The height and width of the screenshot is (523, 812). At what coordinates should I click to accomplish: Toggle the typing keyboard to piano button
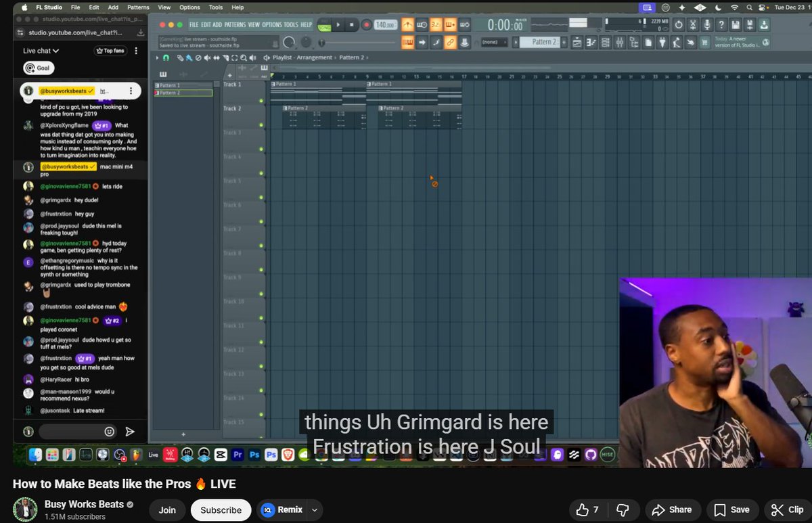pos(407,43)
